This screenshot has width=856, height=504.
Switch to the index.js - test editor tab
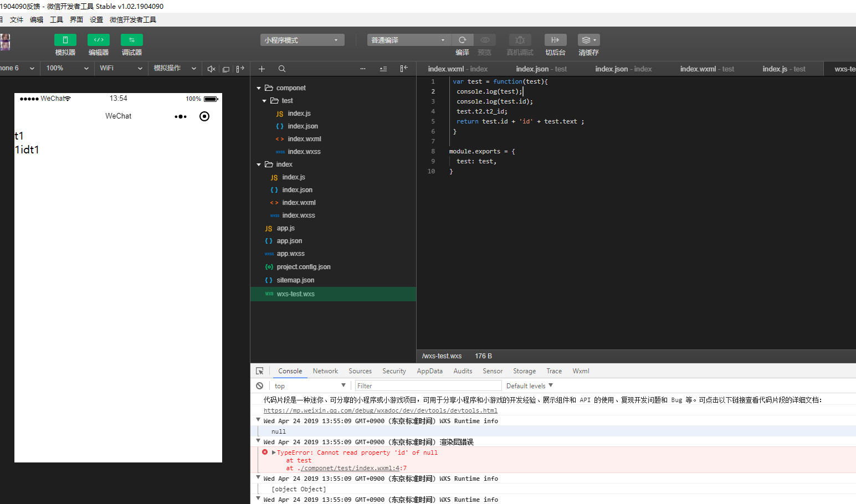(x=784, y=69)
